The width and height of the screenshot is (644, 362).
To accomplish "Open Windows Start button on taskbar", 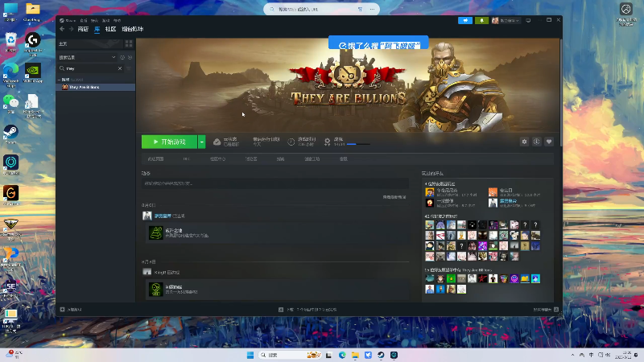I will (250, 355).
